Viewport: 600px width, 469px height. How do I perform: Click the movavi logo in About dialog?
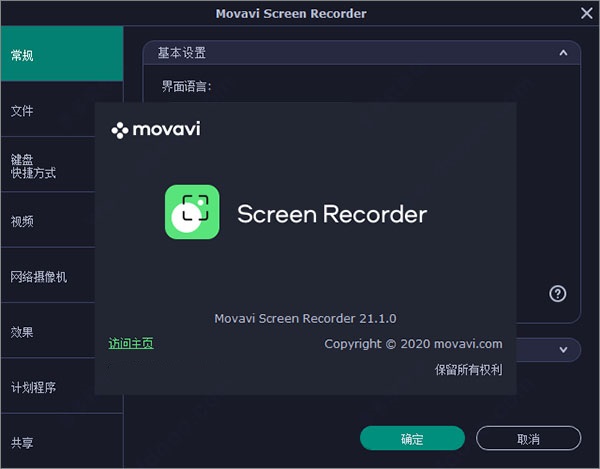pos(156,130)
